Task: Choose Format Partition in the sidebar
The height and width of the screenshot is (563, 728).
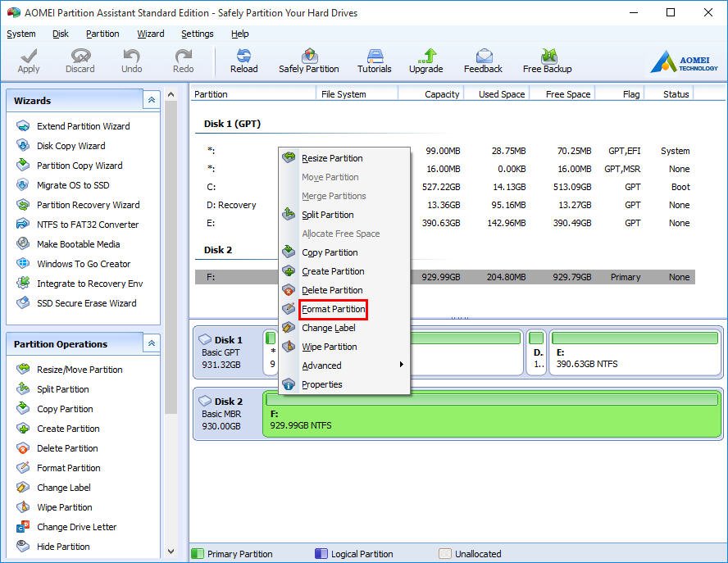Action: [x=58, y=468]
